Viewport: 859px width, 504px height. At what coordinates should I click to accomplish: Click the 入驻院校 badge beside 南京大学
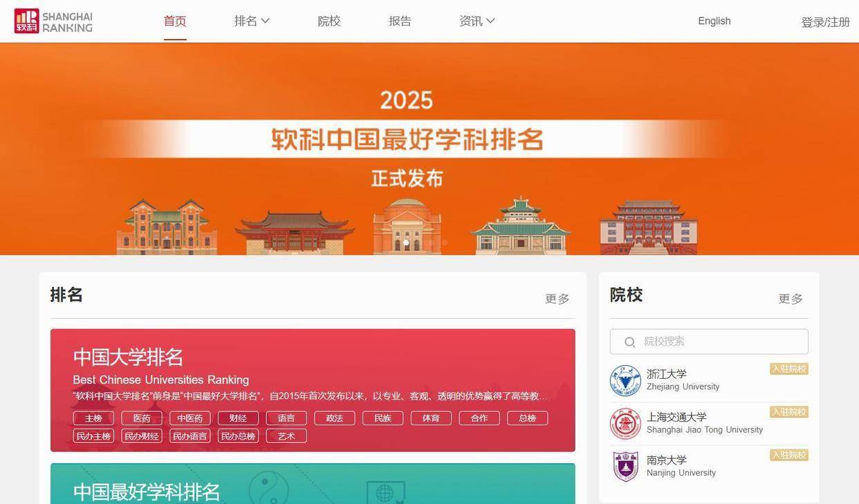pyautogui.click(x=788, y=455)
